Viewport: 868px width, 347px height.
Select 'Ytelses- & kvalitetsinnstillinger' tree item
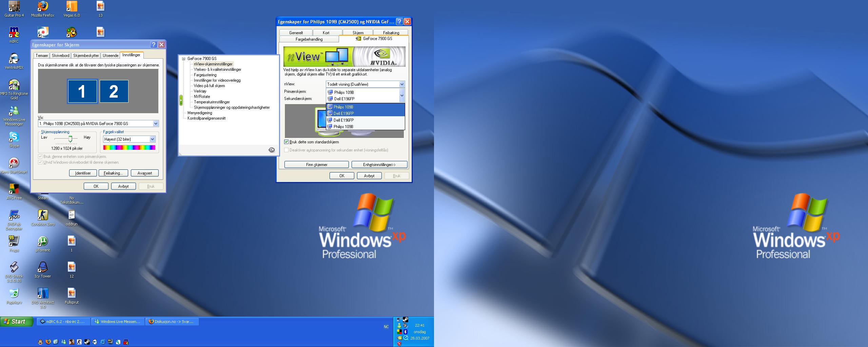click(x=217, y=69)
